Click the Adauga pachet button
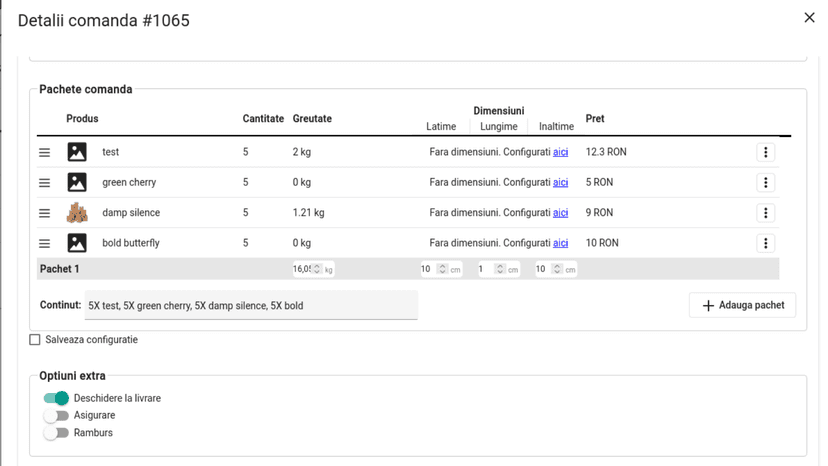The height and width of the screenshot is (466, 828). 742,305
